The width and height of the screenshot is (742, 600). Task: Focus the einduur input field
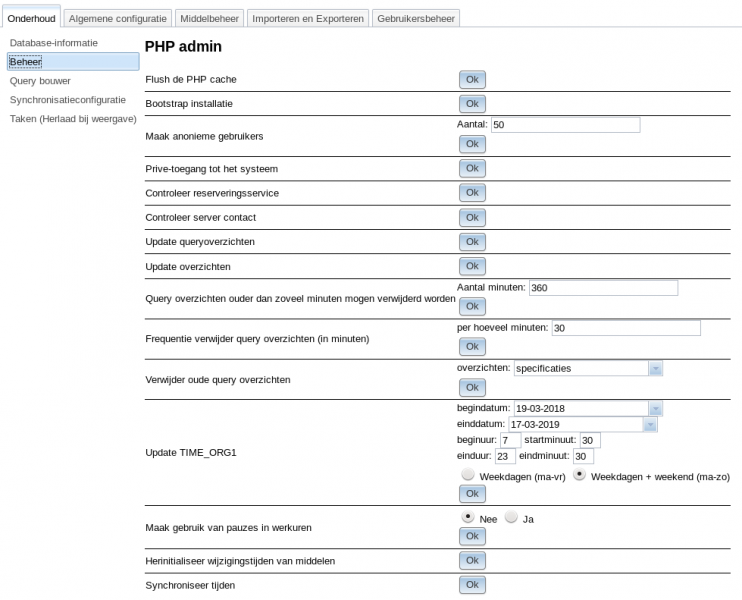[505, 456]
